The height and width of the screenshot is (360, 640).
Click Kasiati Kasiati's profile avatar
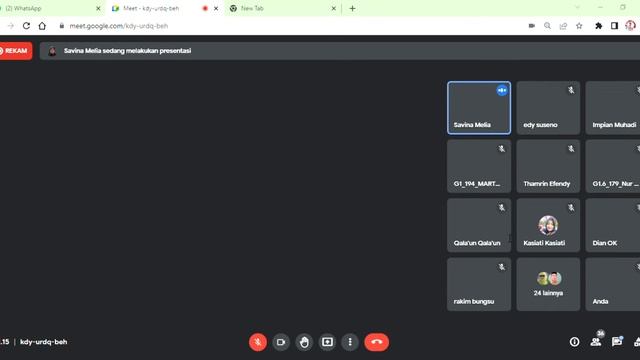548,225
